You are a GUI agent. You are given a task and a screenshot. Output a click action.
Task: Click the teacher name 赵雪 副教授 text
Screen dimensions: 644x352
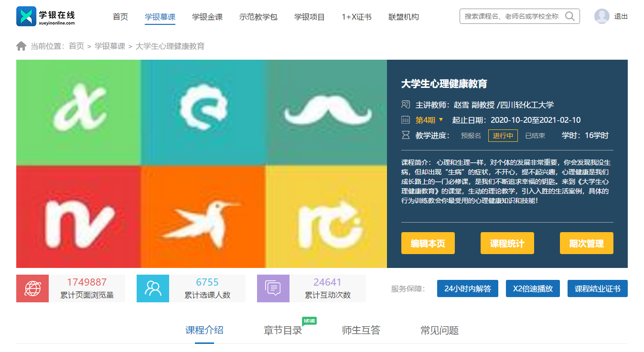474,105
